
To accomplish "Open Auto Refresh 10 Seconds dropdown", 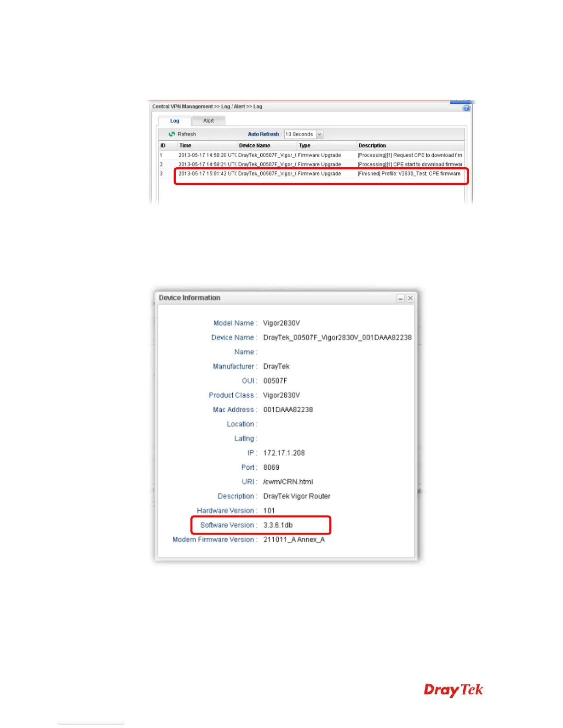I will coord(304,134).
